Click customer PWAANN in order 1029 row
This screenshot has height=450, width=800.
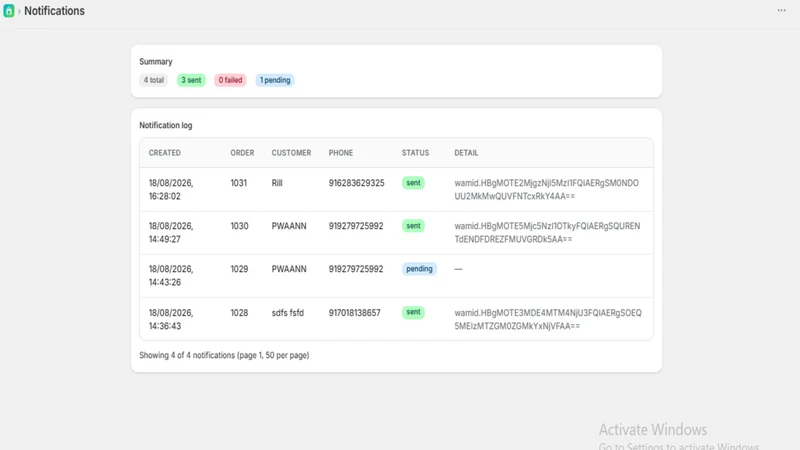tap(289, 269)
